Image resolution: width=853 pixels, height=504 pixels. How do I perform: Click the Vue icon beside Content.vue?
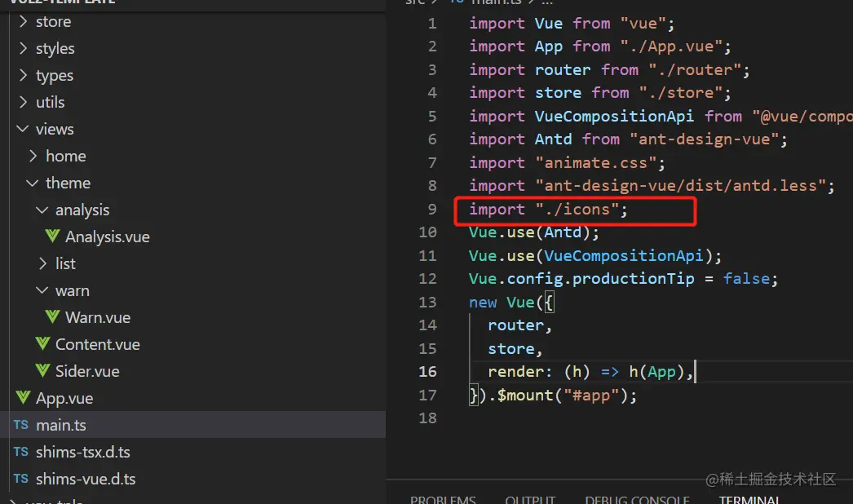[x=42, y=344]
